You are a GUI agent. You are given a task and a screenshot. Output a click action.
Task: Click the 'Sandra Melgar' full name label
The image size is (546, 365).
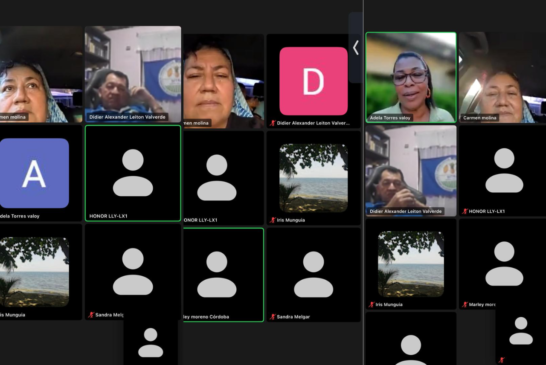click(x=293, y=317)
